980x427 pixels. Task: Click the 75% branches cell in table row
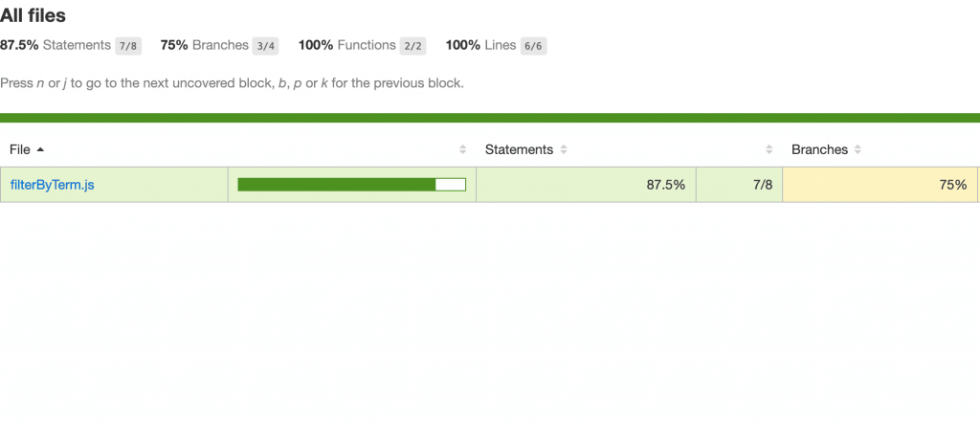tap(952, 185)
